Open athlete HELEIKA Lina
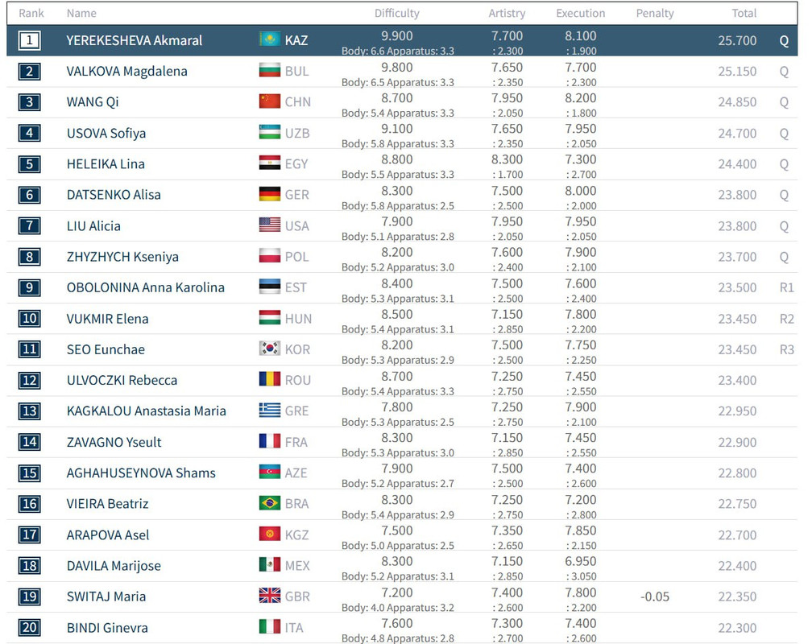812x644 pixels. 106,164
